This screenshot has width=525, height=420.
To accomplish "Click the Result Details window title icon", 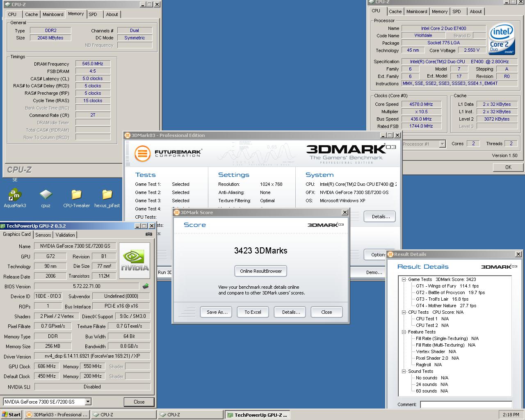I will tap(390, 254).
